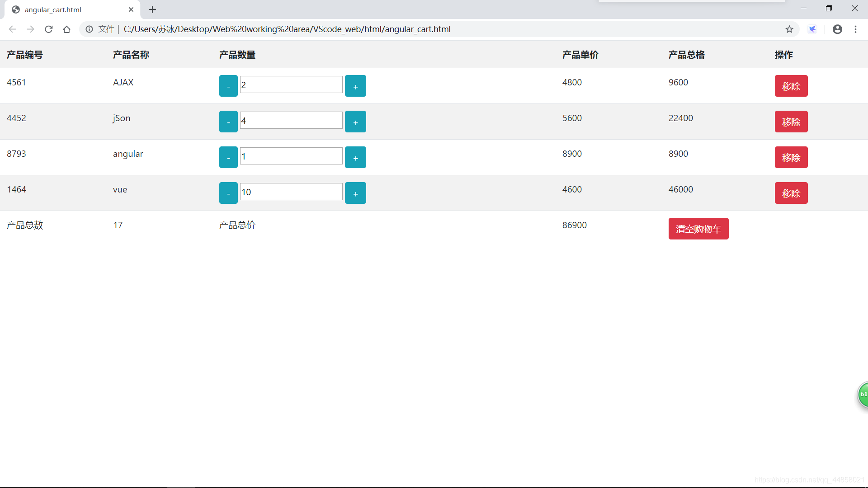Select the AJAX product name
Viewport: 868px width, 488px height.
pyautogui.click(x=123, y=82)
